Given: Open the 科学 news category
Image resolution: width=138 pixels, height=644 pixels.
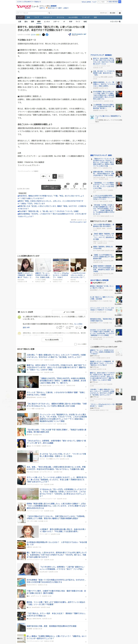Looking at the screenshot, I should (71, 21).
